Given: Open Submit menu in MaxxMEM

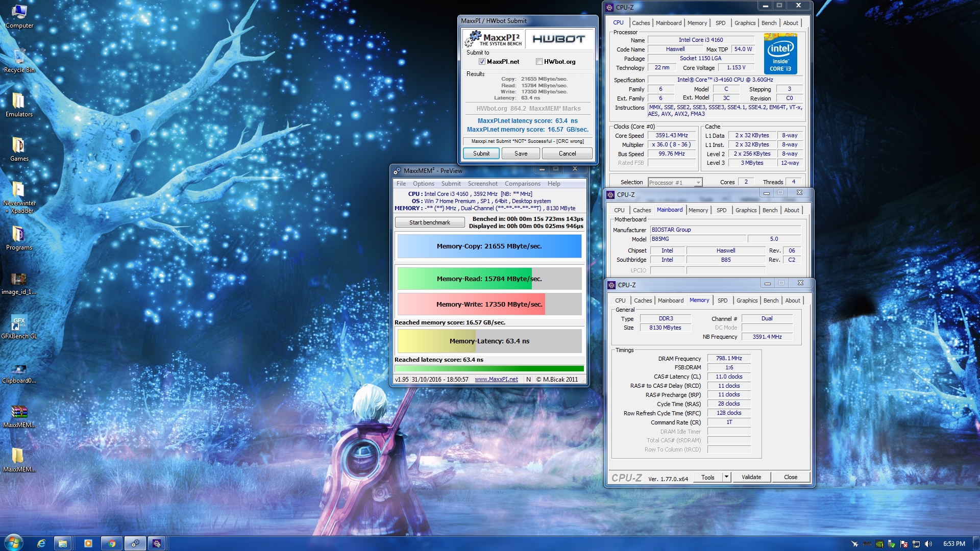Looking at the screenshot, I should (451, 184).
